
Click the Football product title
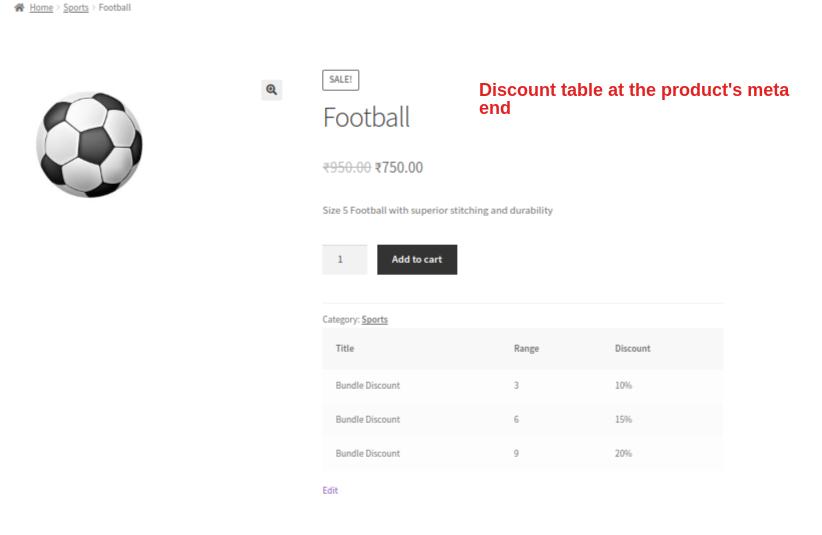[366, 117]
